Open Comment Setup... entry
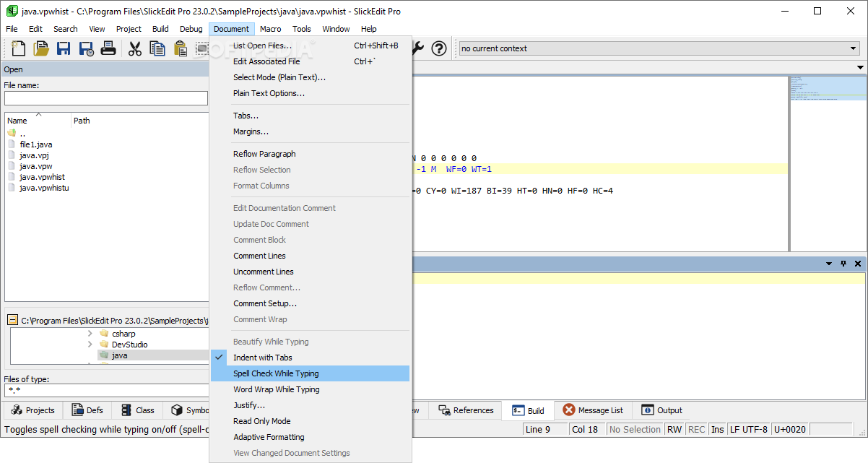Screen dimensions: 868x463 pyautogui.click(x=310, y=303)
